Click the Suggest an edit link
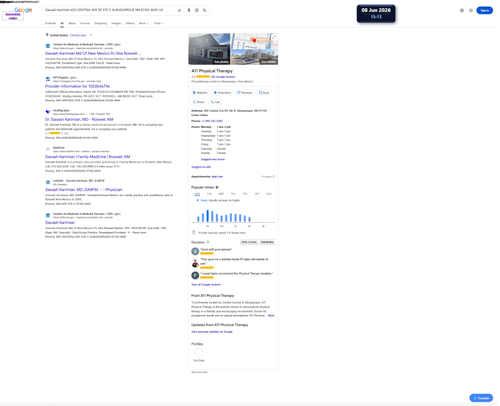Viewport: 500px width, 406px height. tap(201, 167)
